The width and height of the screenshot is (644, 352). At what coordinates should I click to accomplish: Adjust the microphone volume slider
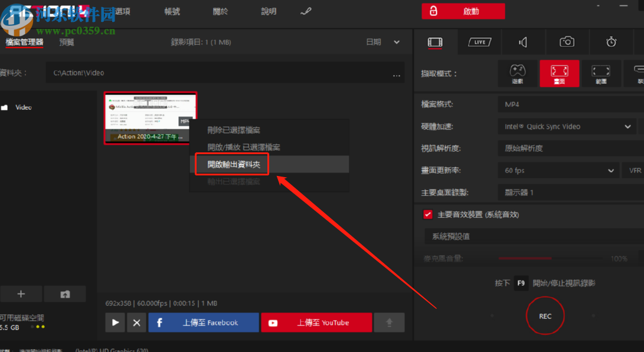tap(525, 258)
